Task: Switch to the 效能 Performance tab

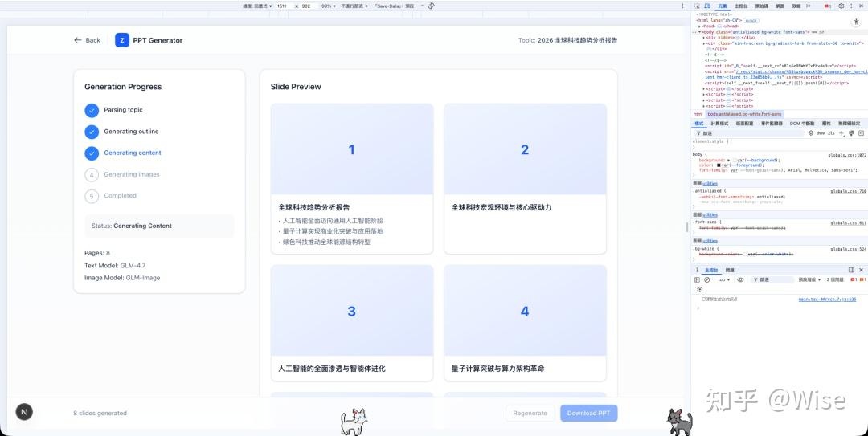Action: 796,6
